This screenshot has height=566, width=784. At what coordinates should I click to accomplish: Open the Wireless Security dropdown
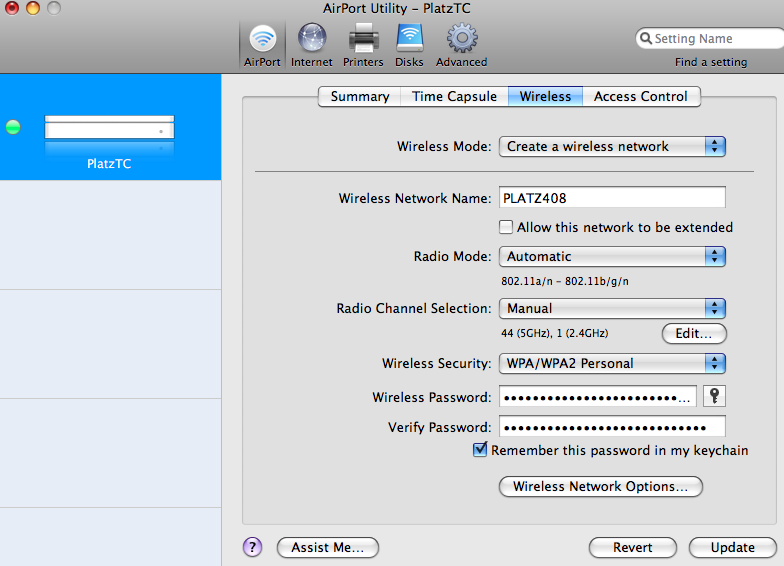tap(612, 364)
